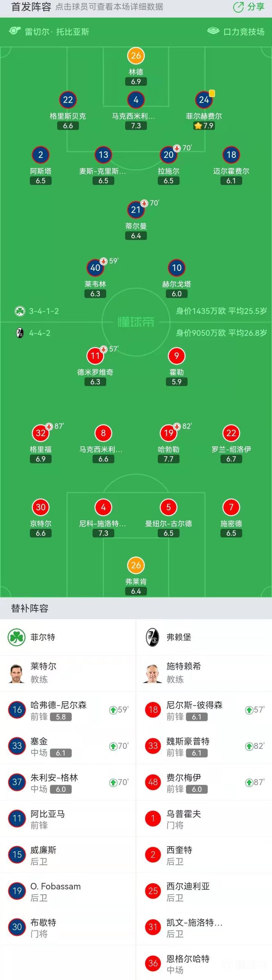Select player 24 菲尔赫费尔 jersey badge
This screenshot has height=980, width=272.
pyautogui.click(x=204, y=100)
